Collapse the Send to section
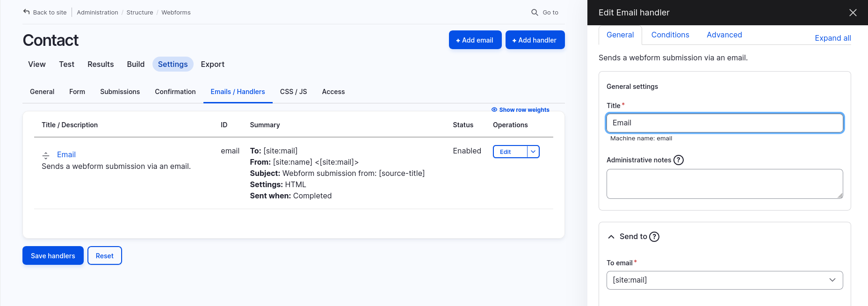The image size is (868, 306). click(x=611, y=237)
